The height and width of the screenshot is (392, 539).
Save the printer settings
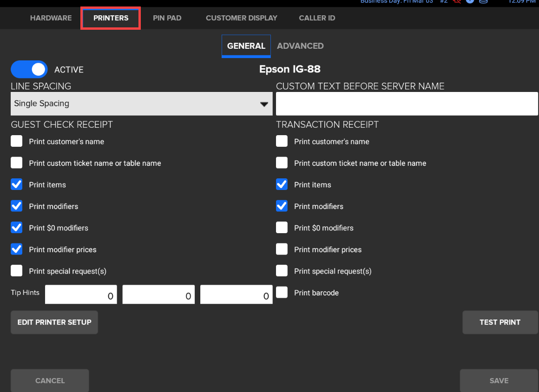[x=499, y=380]
